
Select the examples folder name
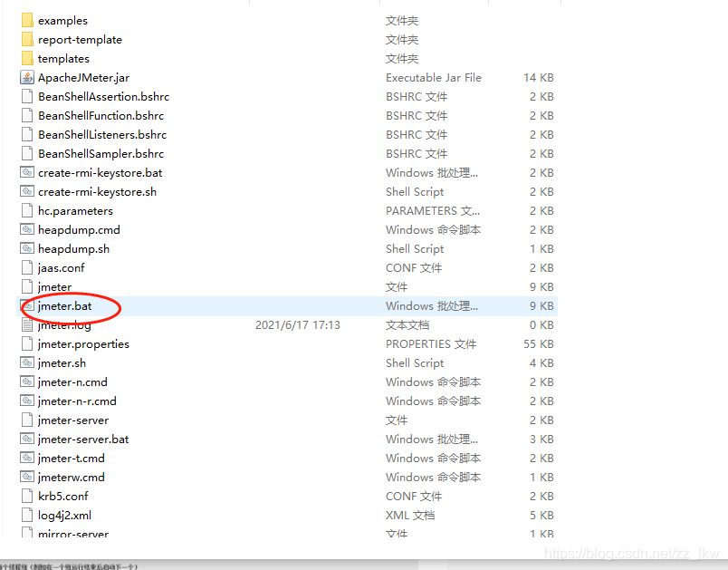(x=62, y=21)
